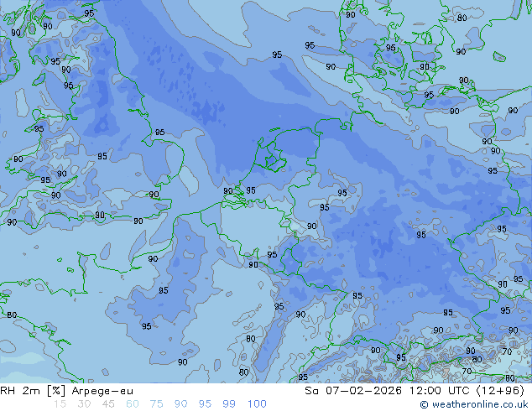Click the legend value 30
Image resolution: width=532 pixels, height=411 pixels.
[84, 404]
